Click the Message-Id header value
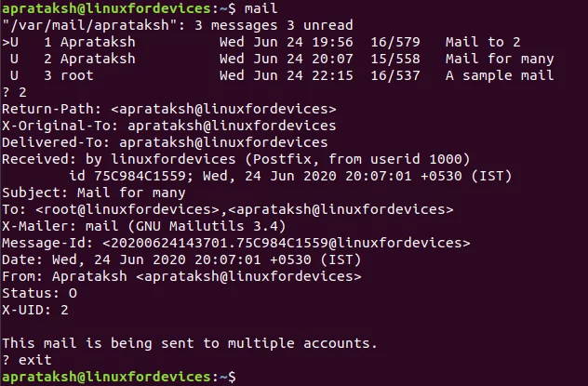The width and height of the screenshot is (588, 386). click(x=287, y=243)
